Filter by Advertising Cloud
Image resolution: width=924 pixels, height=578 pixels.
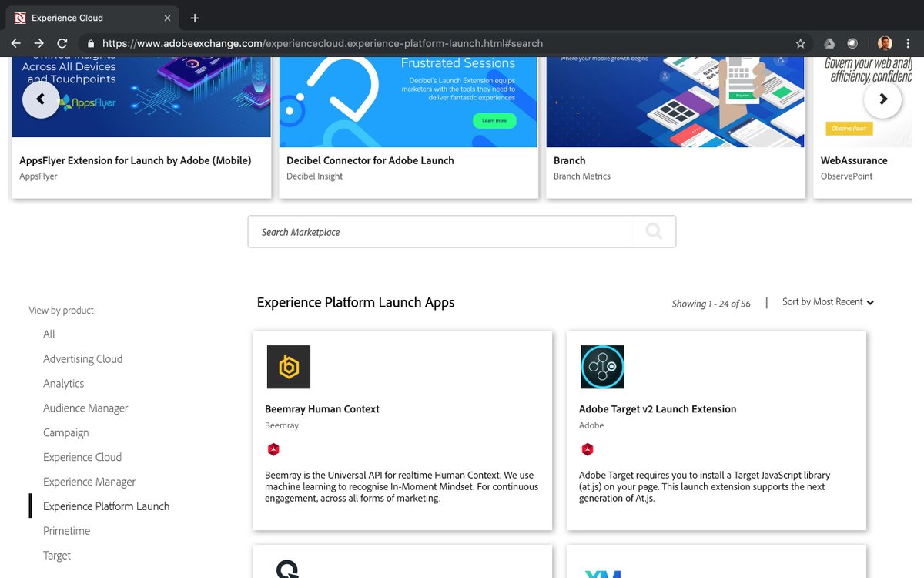(x=83, y=359)
